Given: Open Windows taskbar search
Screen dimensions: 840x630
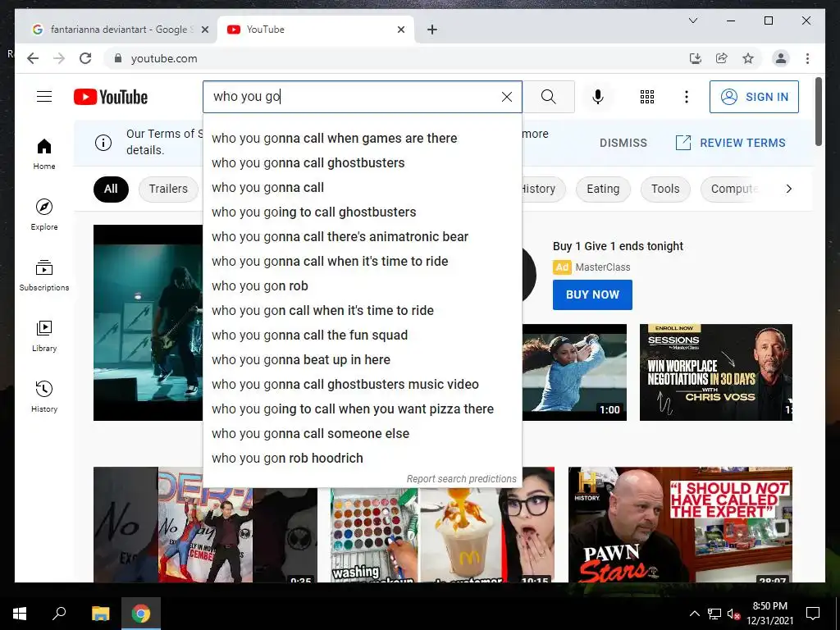Looking at the screenshot, I should click(x=59, y=614).
